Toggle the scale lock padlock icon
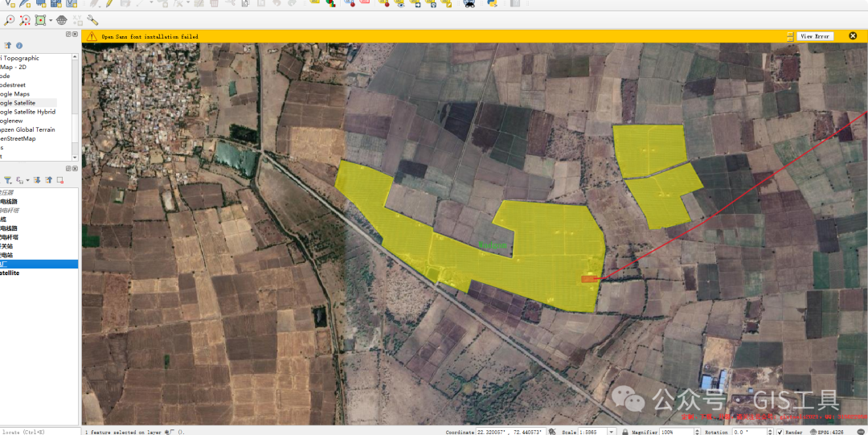 click(624, 431)
